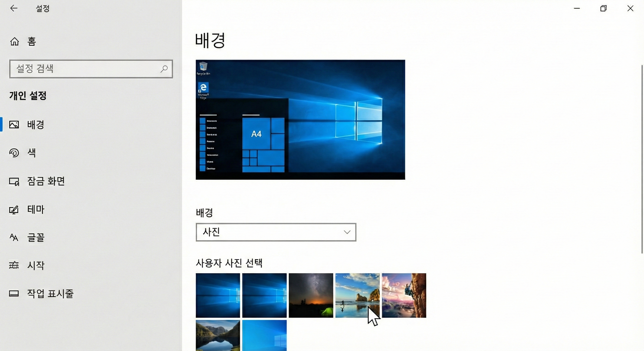Click the dropdown chevron arrow
Image resolution: width=644 pixels, height=351 pixels.
coord(347,232)
